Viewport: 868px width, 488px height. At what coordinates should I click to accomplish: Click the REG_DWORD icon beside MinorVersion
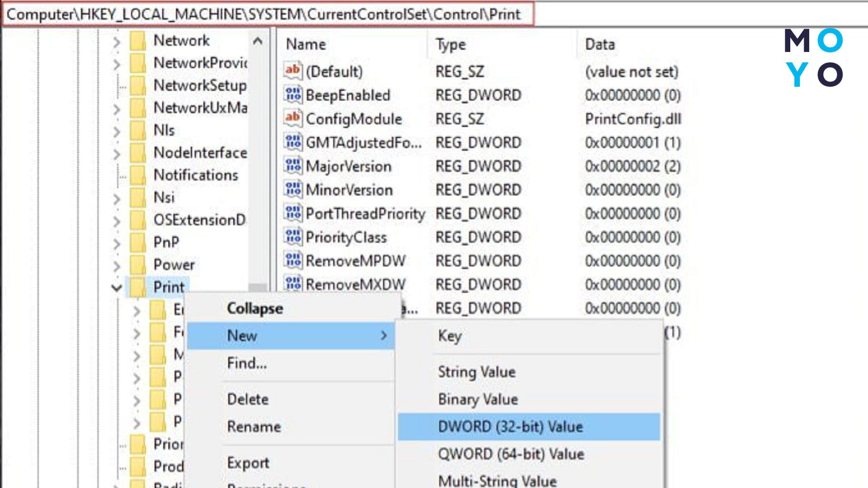pos(292,190)
